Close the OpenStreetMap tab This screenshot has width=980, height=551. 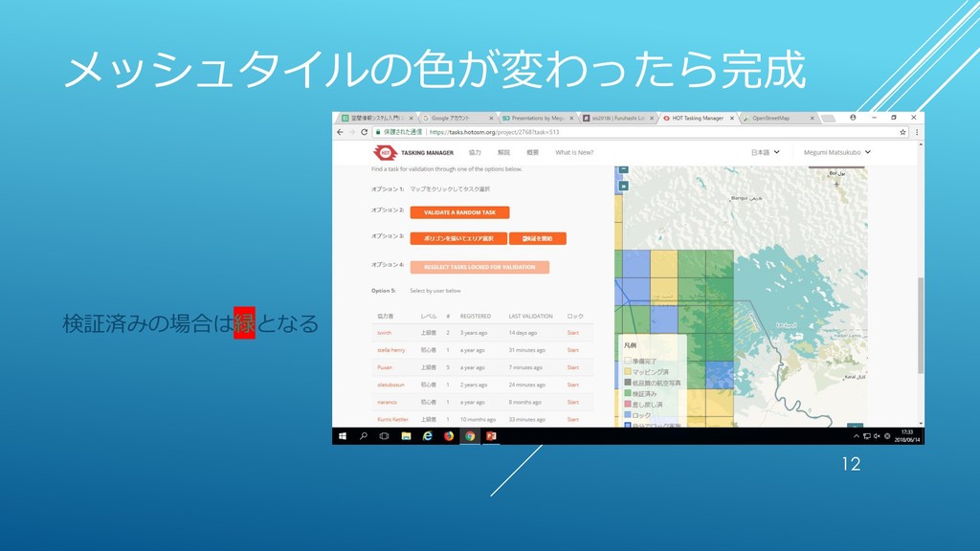(812, 118)
